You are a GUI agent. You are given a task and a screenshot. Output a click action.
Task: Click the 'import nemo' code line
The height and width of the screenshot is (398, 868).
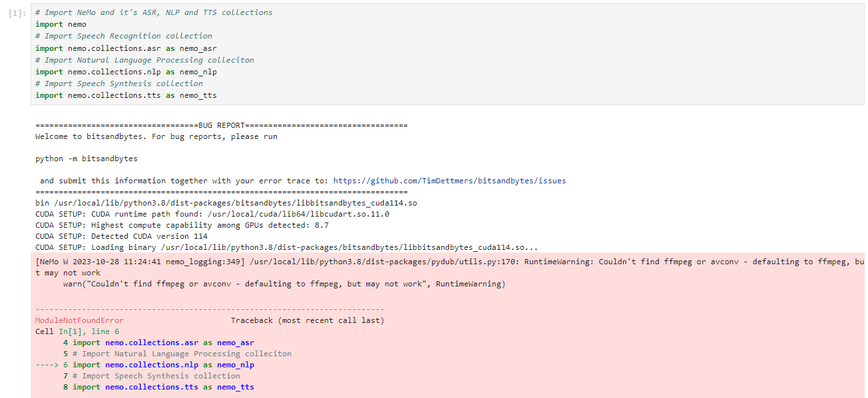click(x=61, y=24)
